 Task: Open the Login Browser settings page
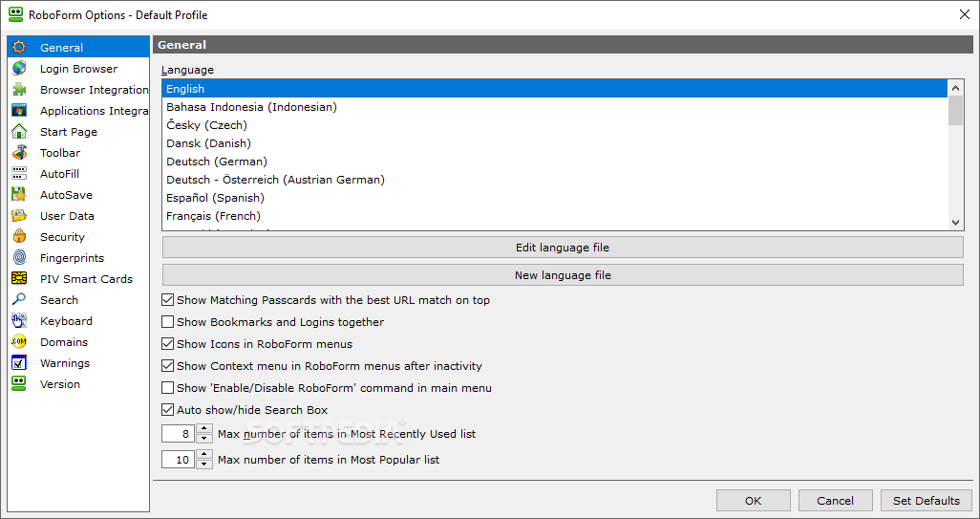point(78,69)
